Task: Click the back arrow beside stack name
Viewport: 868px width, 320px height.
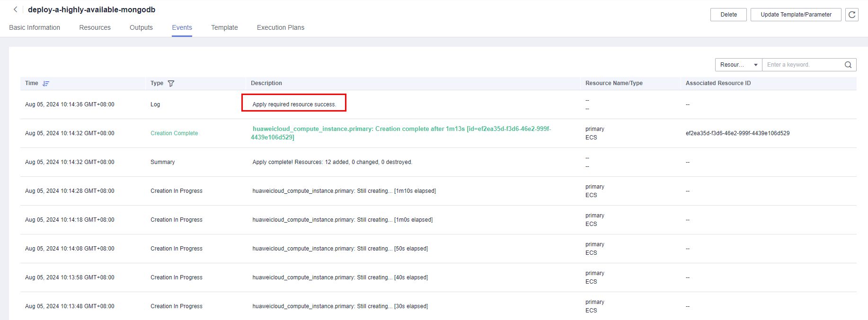Action: (15, 9)
